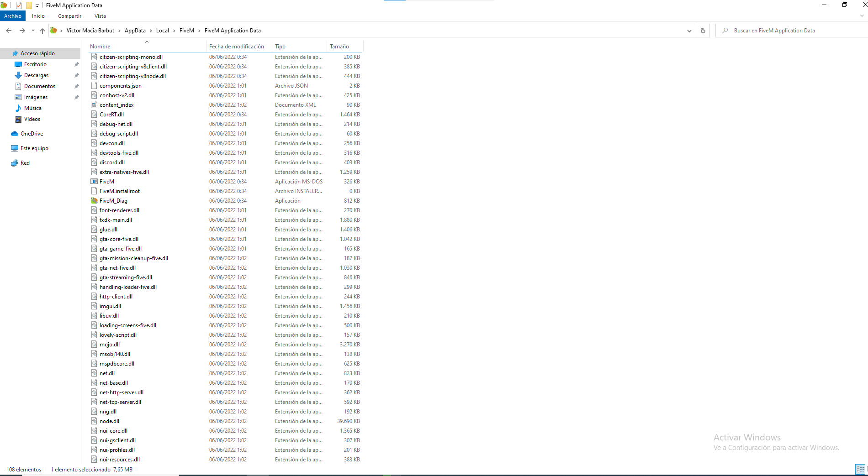Click the Victor Macia Barbut breadcrumb
The height and width of the screenshot is (476, 868).
click(x=90, y=31)
